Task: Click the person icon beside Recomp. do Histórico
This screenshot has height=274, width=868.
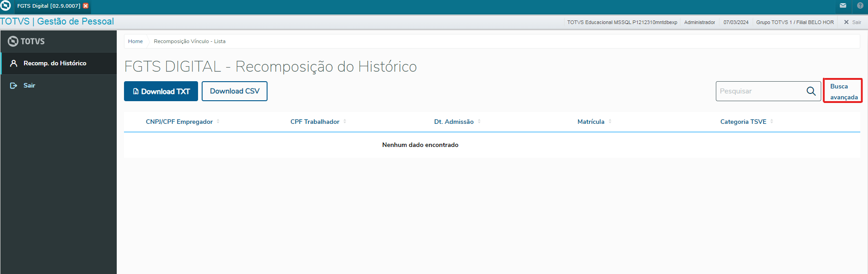Action: (14, 64)
